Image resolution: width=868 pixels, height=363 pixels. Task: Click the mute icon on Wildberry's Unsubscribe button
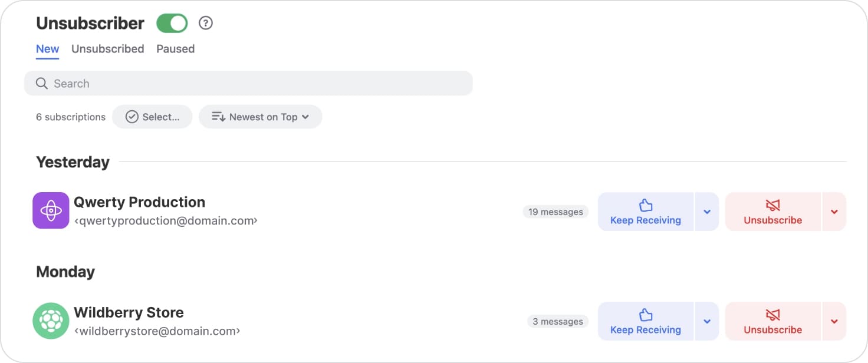point(772,313)
